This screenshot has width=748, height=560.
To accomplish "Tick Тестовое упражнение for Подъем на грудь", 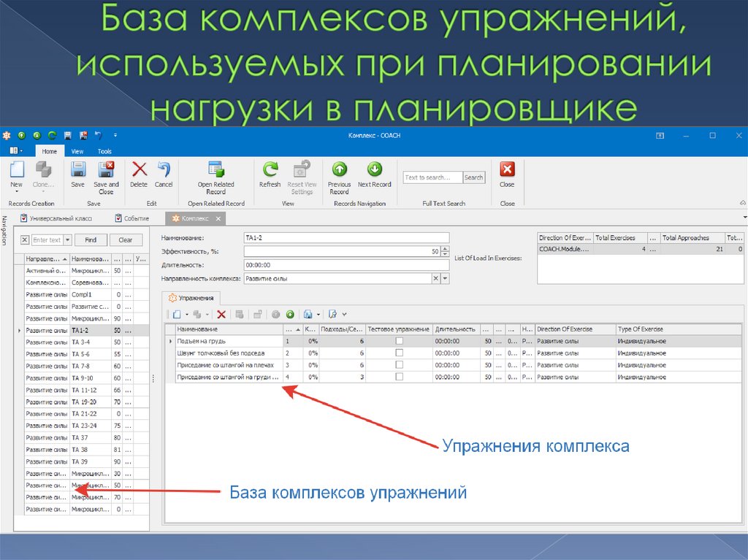I will pyautogui.click(x=400, y=341).
